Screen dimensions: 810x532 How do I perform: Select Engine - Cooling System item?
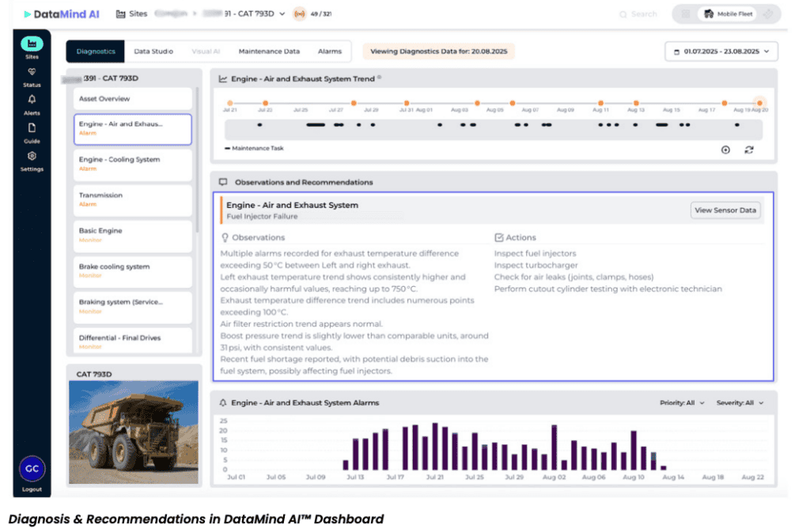point(134,164)
